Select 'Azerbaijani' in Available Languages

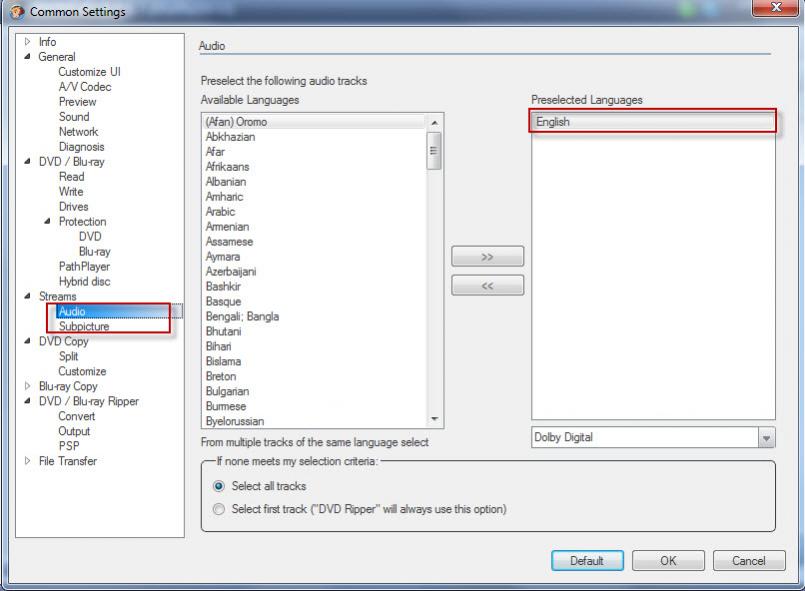(x=315, y=271)
